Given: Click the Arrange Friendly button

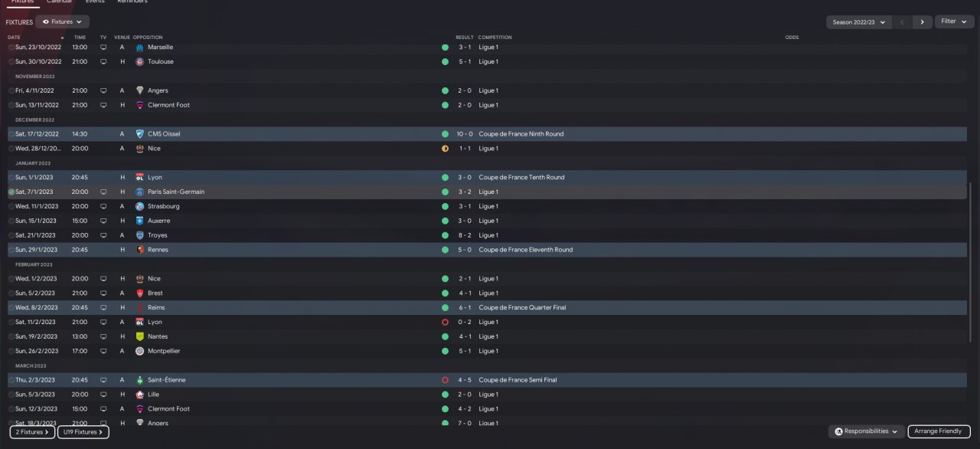Looking at the screenshot, I should [x=939, y=431].
